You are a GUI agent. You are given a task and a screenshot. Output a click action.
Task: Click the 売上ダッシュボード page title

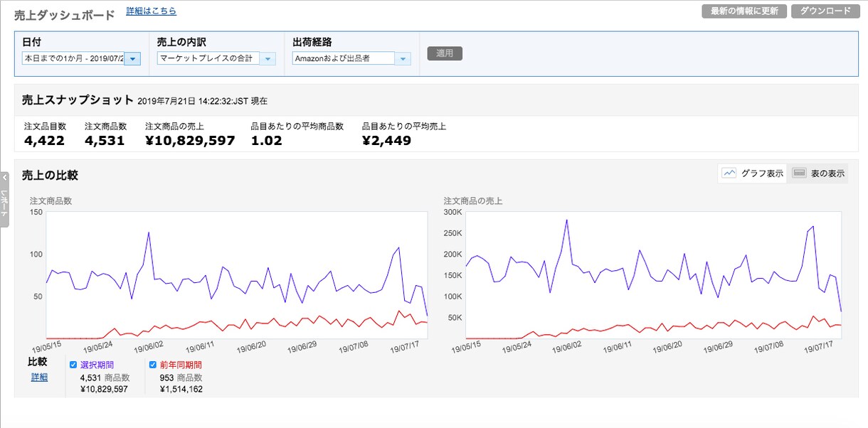point(64,14)
